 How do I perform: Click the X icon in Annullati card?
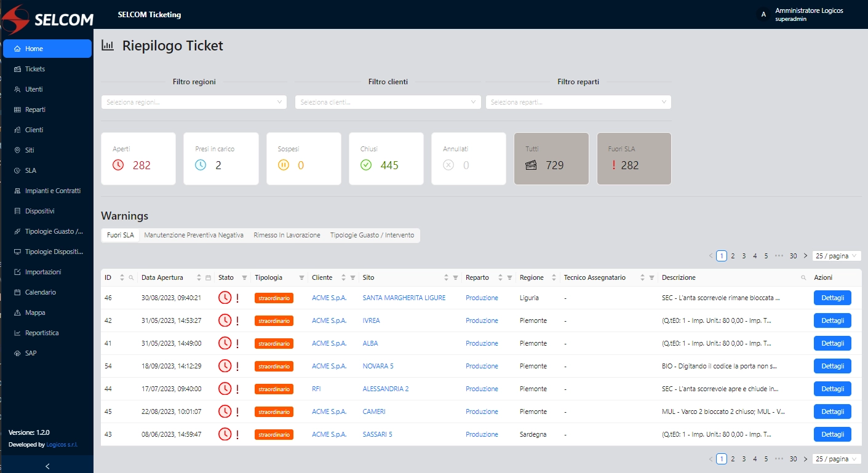[448, 165]
